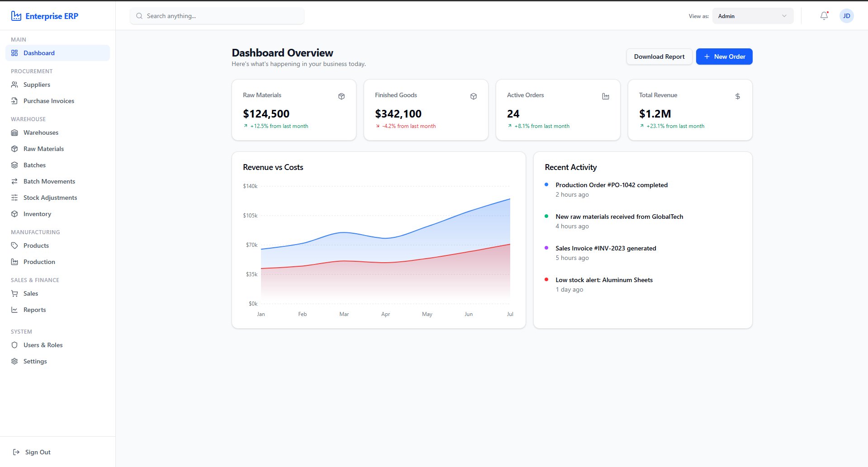This screenshot has width=868, height=467.
Task: Click the Production Order #PO-1042 completed activity
Action: coord(611,185)
